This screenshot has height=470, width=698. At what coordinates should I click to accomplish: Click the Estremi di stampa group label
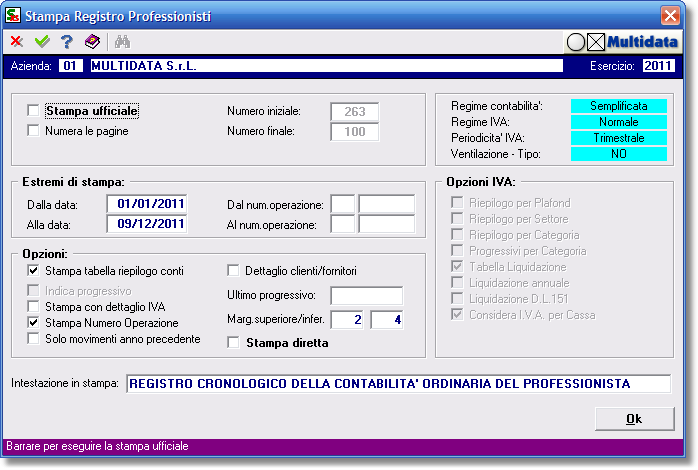[73, 182]
